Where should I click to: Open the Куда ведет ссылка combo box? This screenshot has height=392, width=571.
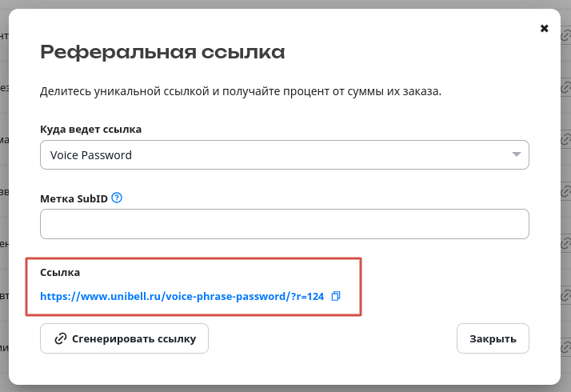tap(285, 155)
